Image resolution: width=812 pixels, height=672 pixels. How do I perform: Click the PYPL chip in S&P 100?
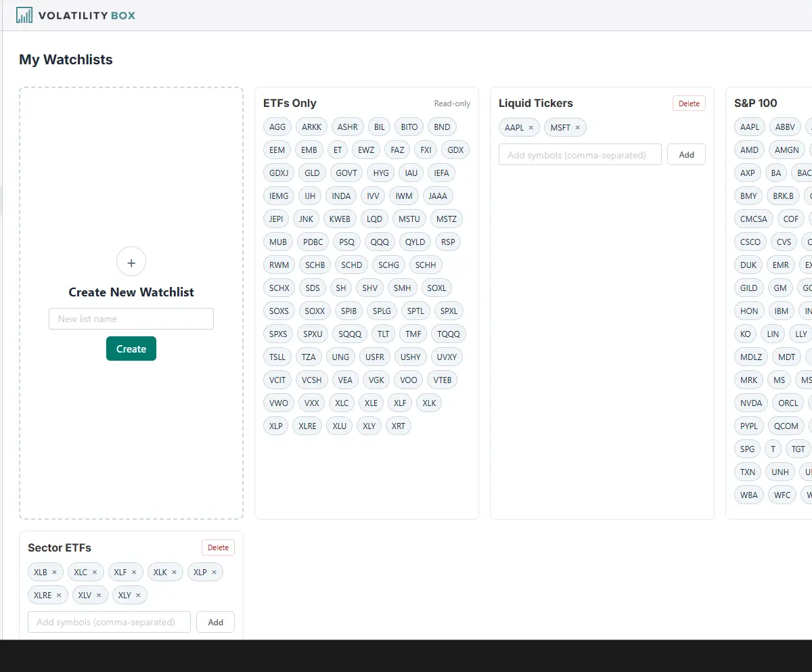[x=749, y=426]
